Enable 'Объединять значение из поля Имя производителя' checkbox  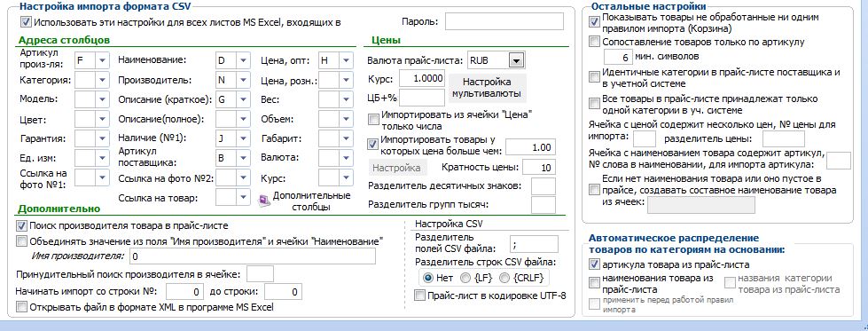21,241
